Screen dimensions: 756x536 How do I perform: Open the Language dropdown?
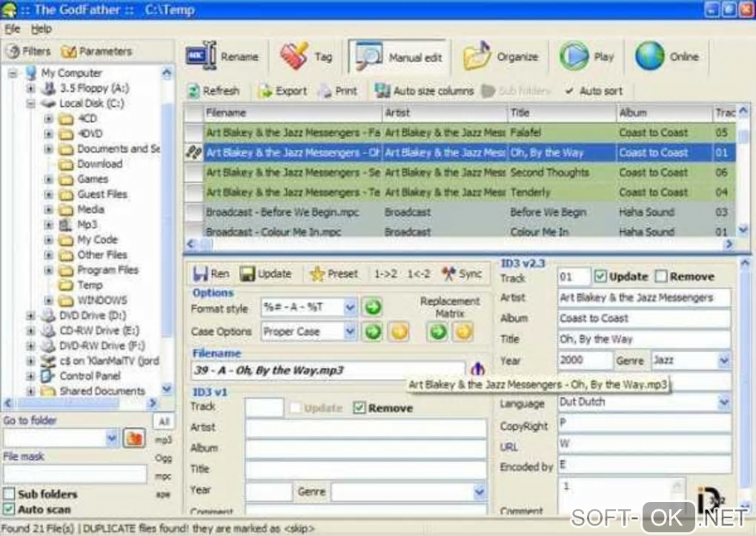pos(723,402)
